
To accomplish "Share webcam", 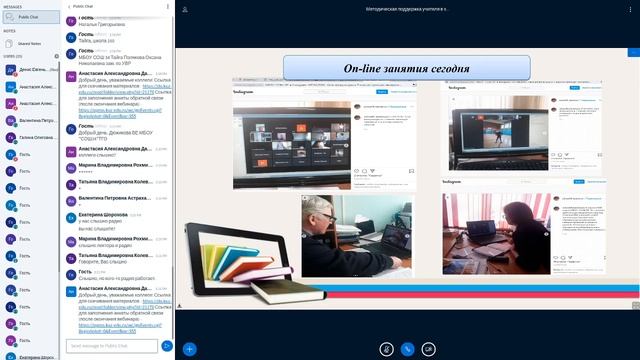I will pyautogui.click(x=428, y=349).
